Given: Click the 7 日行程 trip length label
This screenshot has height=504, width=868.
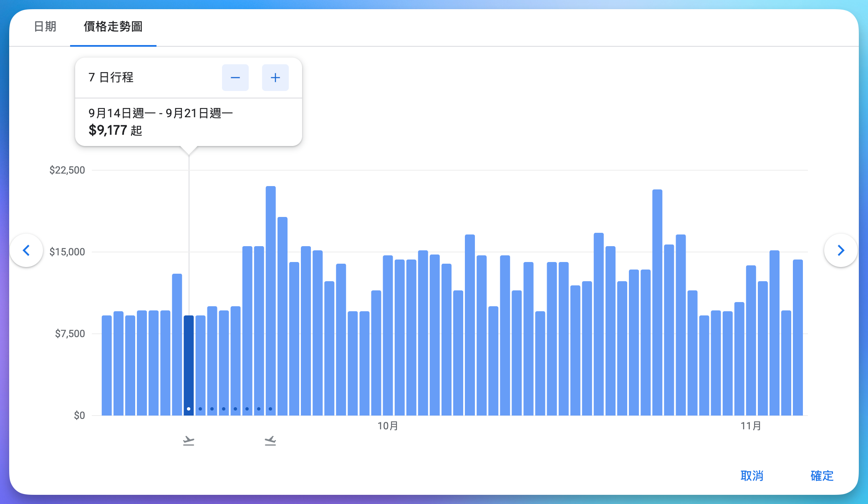Looking at the screenshot, I should (111, 78).
